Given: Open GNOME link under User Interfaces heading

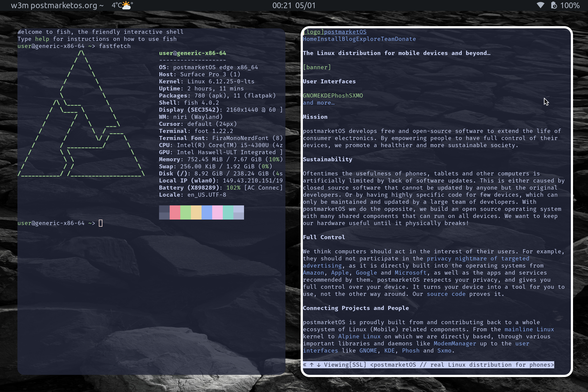Looking at the screenshot, I should (x=312, y=96).
